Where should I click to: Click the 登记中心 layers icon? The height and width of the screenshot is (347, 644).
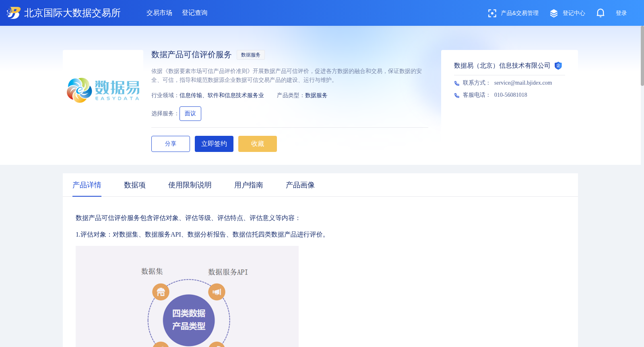pos(554,13)
